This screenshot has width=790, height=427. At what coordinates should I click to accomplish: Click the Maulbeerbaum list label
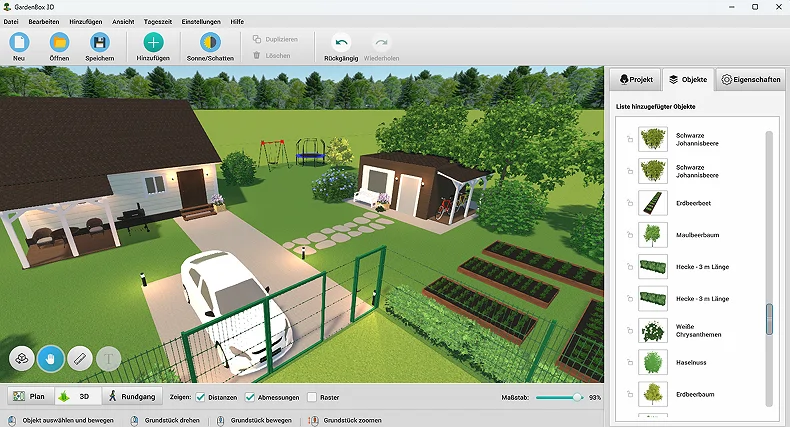pyautogui.click(x=697, y=235)
